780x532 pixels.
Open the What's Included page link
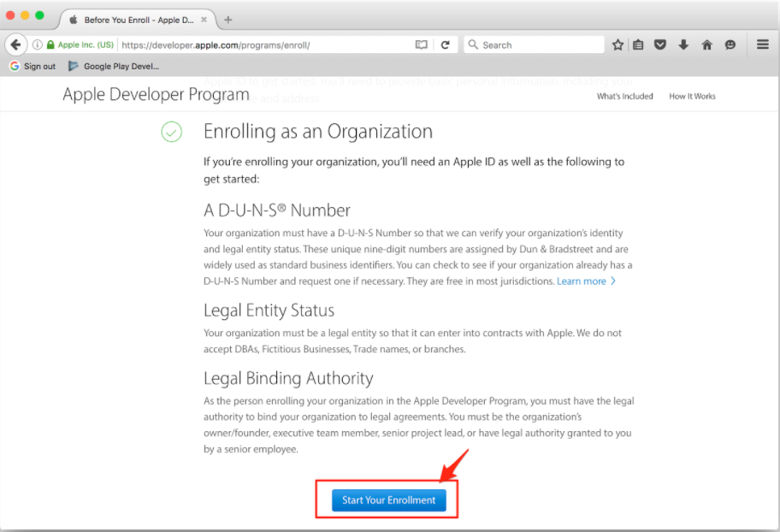[625, 96]
